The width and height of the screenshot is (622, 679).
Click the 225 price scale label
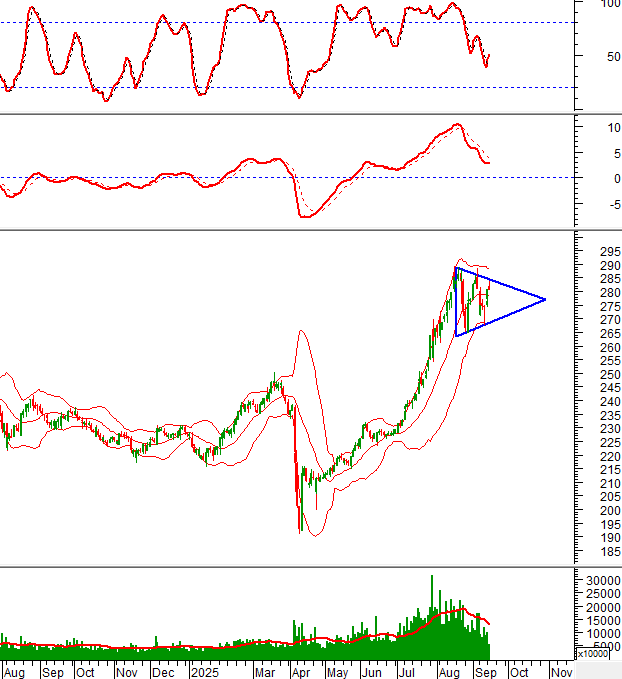point(610,443)
